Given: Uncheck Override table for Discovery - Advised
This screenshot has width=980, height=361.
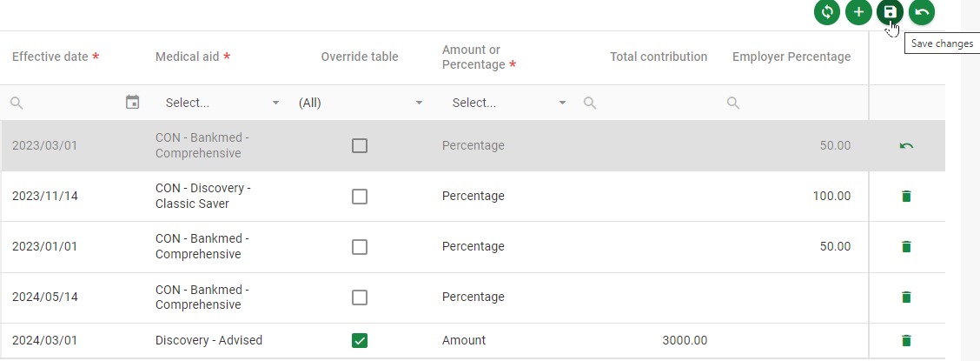Looking at the screenshot, I should pos(360,341).
